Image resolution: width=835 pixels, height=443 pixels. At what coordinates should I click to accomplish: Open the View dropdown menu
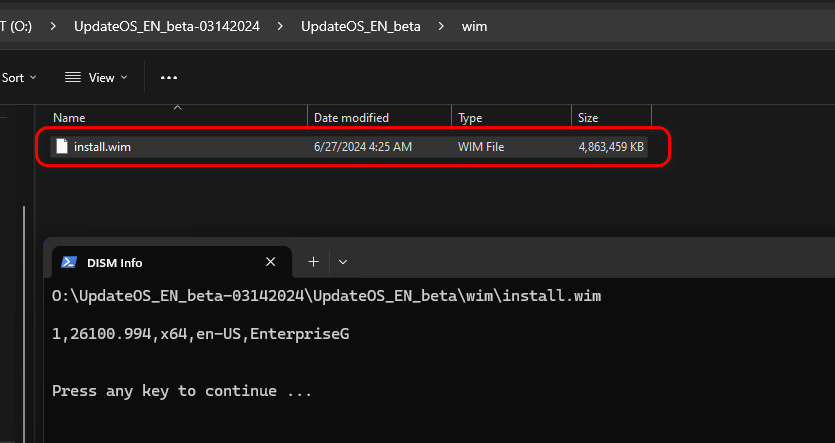[x=96, y=78]
